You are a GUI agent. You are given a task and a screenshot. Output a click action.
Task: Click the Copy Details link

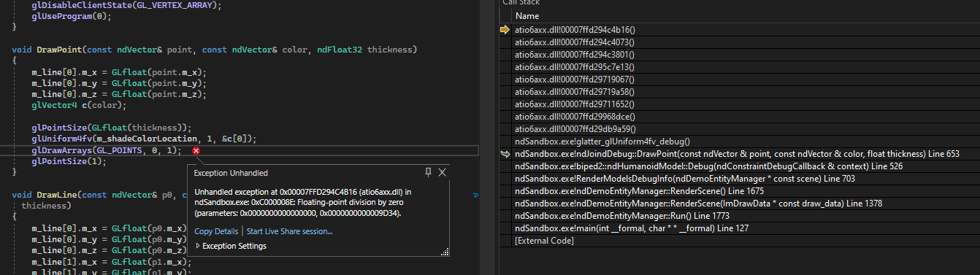click(x=216, y=231)
